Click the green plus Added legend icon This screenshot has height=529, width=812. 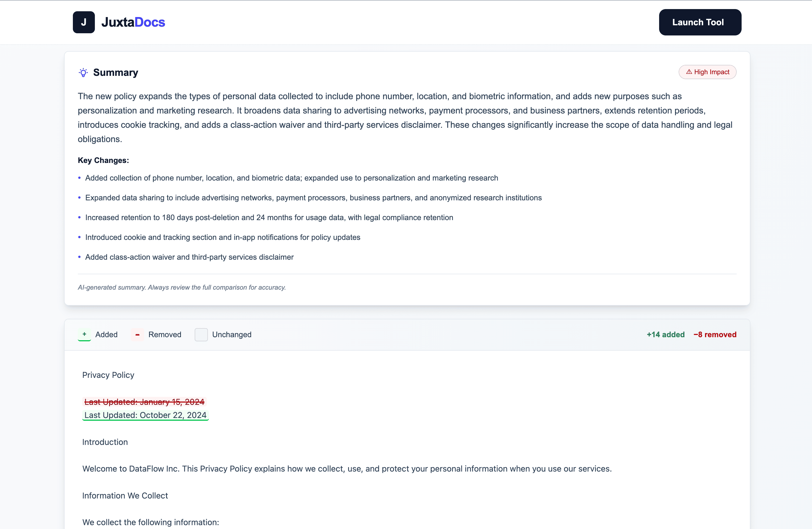point(84,334)
